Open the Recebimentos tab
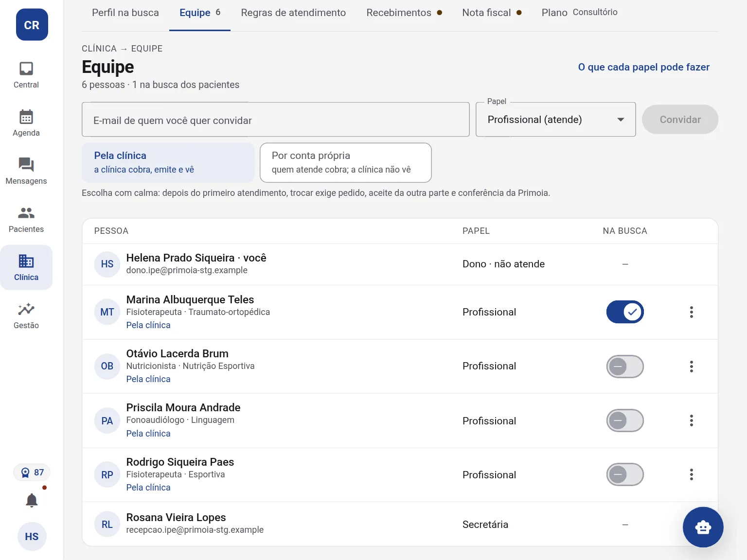 [404, 13]
